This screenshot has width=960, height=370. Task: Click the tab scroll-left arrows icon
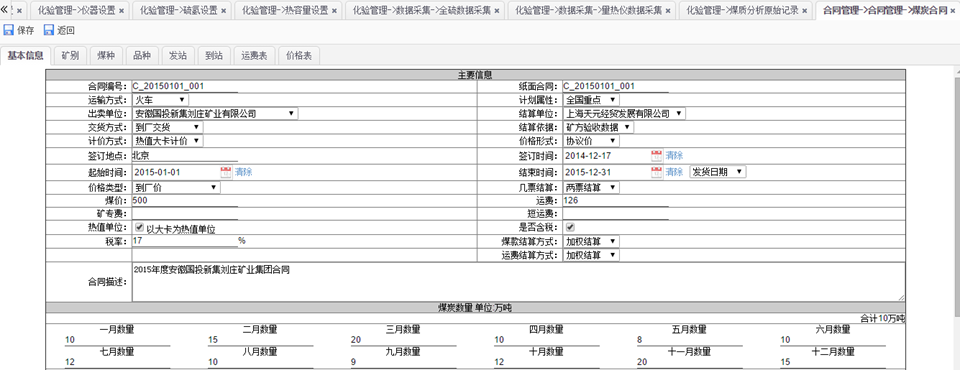4,10
